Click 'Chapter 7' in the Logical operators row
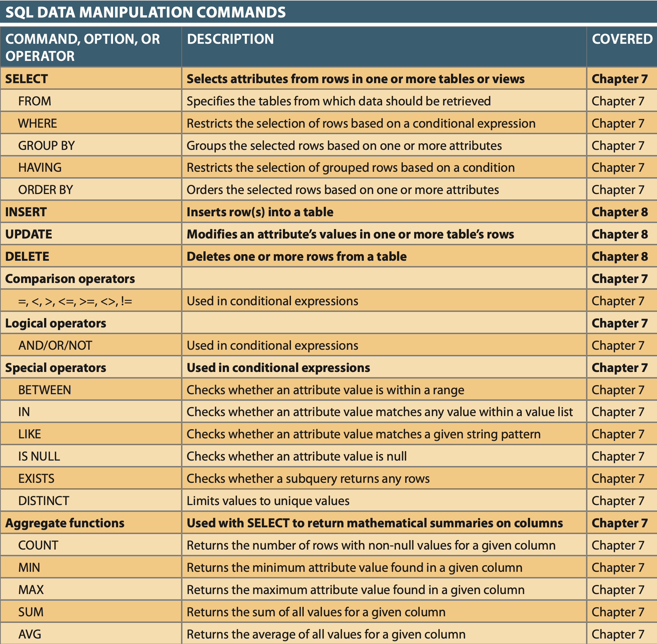 pyautogui.click(x=619, y=323)
